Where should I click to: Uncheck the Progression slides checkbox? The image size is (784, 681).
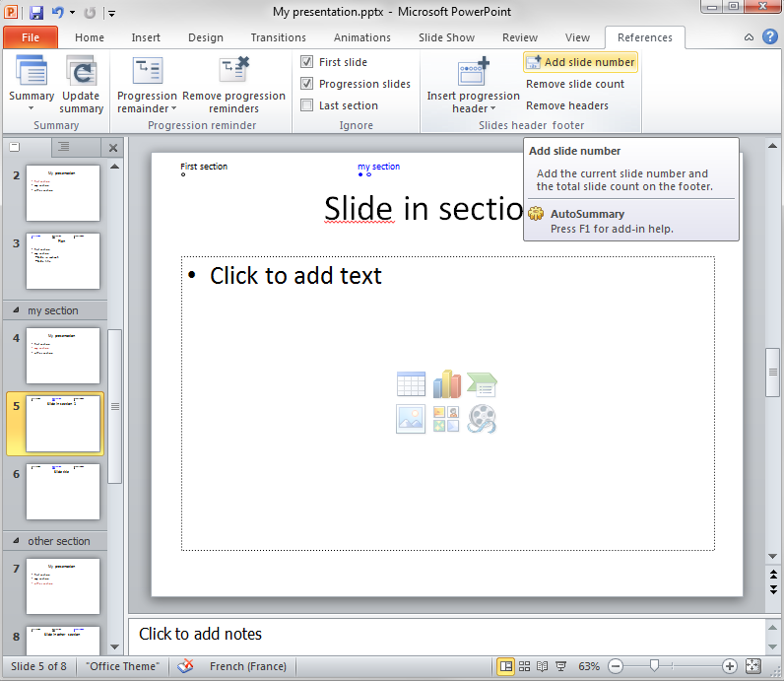pyautogui.click(x=306, y=83)
